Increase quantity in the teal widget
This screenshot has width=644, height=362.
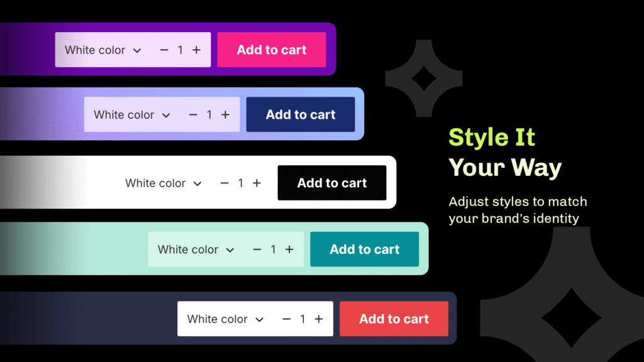click(290, 250)
